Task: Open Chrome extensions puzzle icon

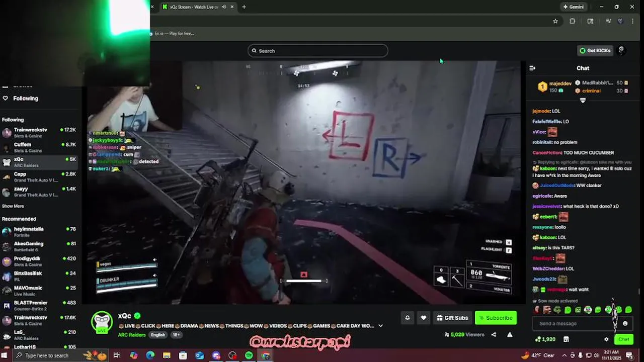Action: pyautogui.click(x=572, y=21)
